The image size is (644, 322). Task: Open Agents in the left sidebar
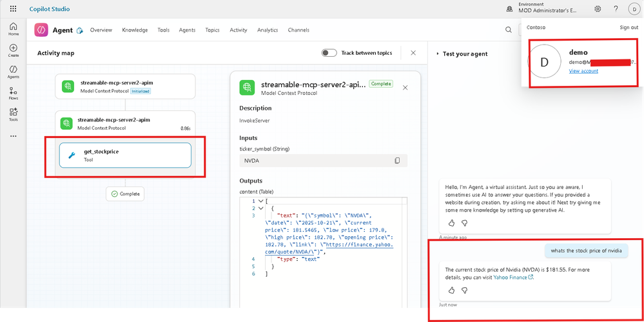coord(13,72)
